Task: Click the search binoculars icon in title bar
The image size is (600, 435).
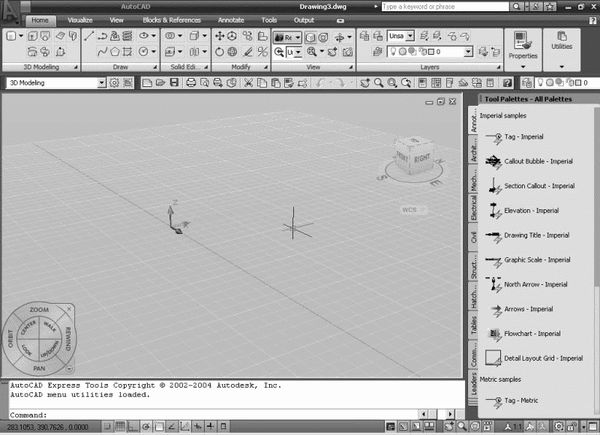Action: [x=516, y=7]
